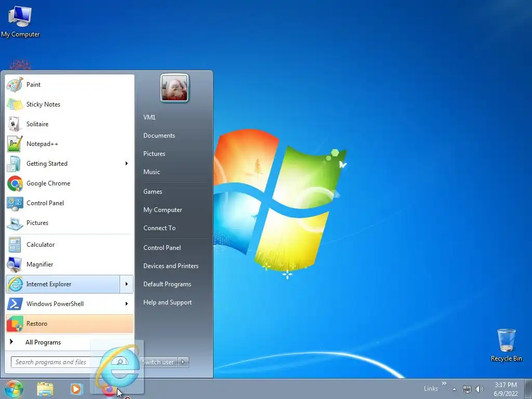Open the volume speaker tray icon
The width and height of the screenshot is (532, 399).
(x=479, y=389)
